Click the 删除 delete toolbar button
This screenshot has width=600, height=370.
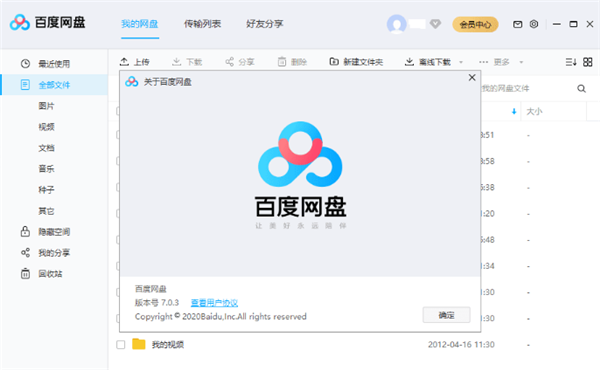coord(292,62)
